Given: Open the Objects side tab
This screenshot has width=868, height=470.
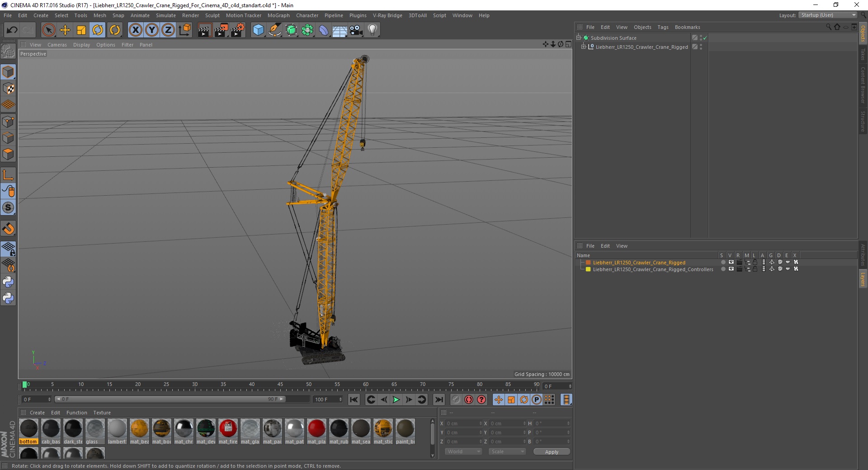Looking at the screenshot, I should tap(863, 33).
